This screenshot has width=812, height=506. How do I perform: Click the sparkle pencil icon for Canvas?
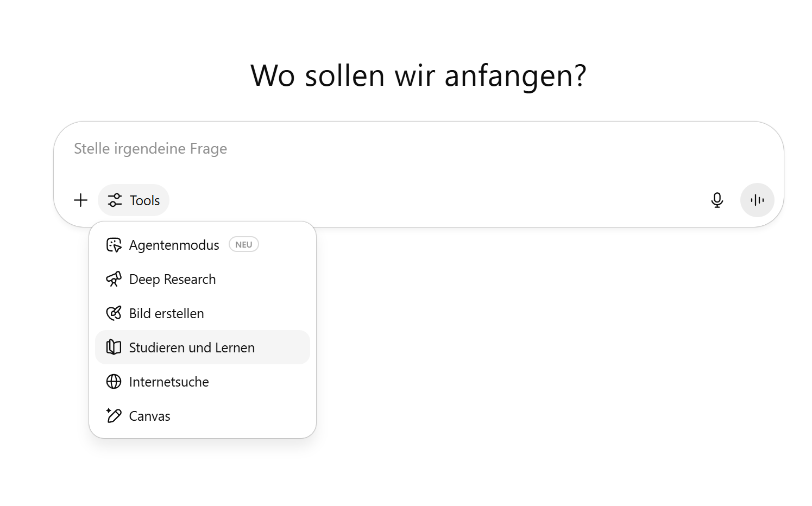(114, 416)
